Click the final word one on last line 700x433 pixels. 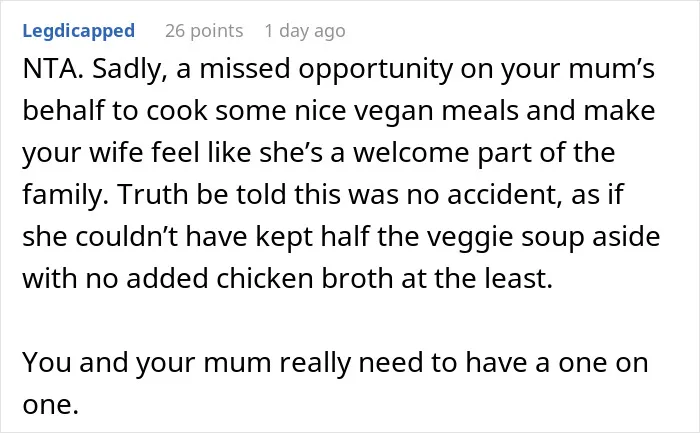pyautogui.click(x=50, y=405)
